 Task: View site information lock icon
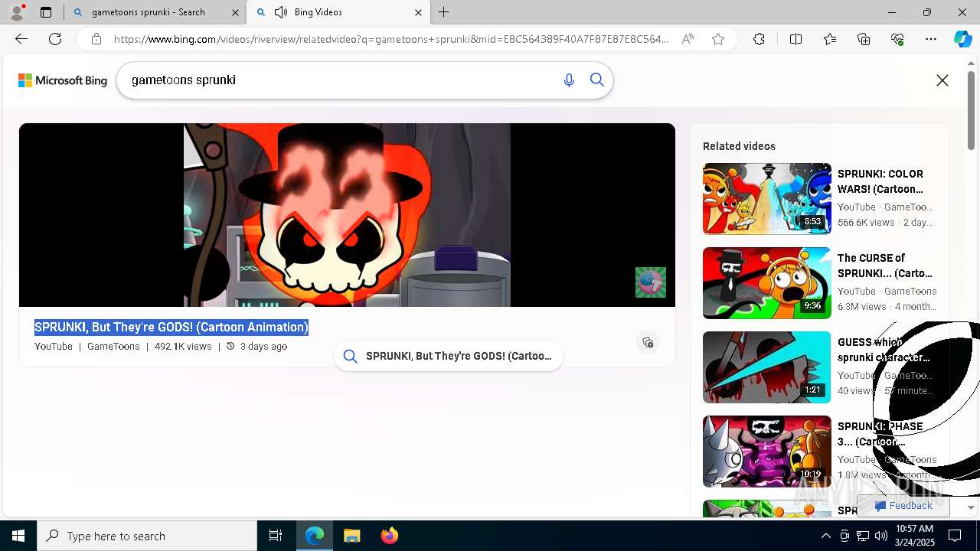[x=96, y=39]
